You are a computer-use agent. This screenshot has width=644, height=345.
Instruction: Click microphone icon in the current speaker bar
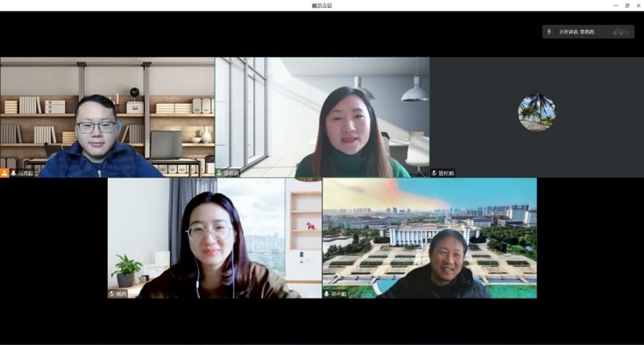(x=549, y=32)
